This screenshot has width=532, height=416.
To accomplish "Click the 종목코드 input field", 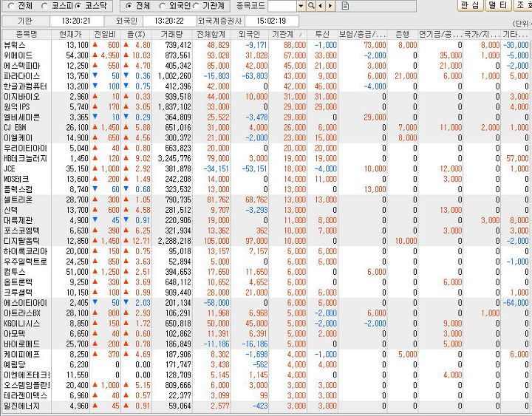I will pyautogui.click(x=282, y=6).
